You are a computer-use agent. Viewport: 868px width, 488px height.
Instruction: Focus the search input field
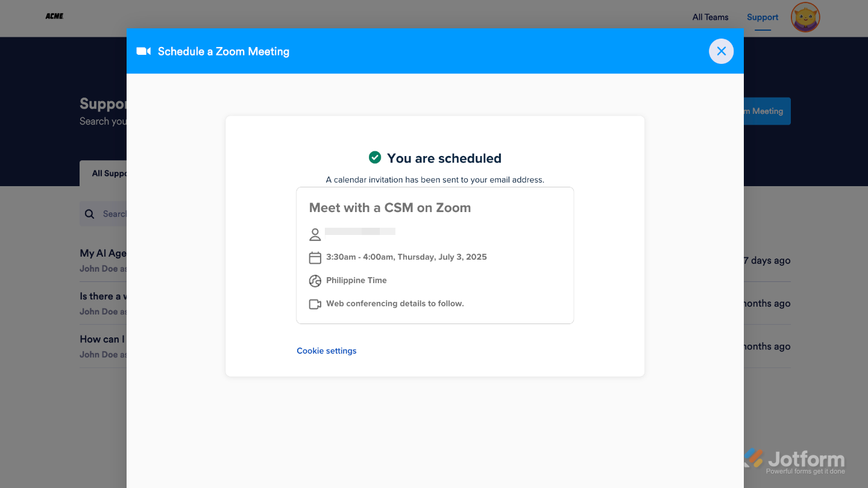113,214
